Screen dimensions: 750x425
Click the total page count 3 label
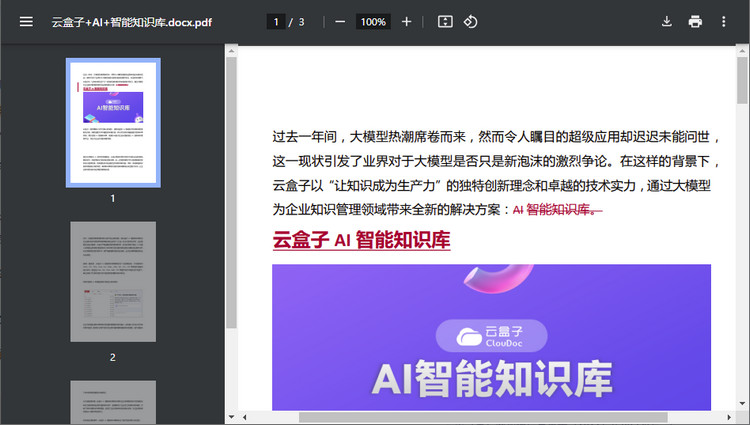[301, 22]
